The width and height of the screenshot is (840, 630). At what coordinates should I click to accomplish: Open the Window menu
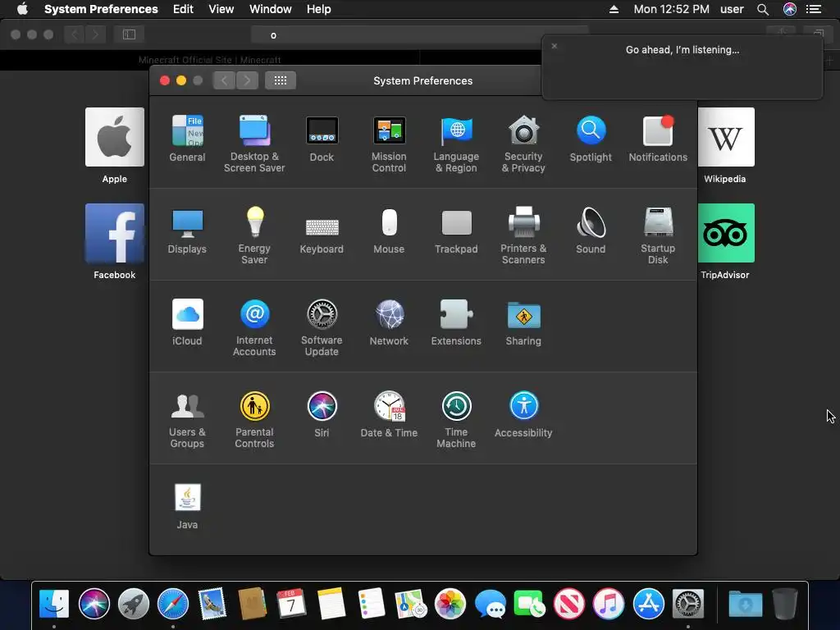271,9
